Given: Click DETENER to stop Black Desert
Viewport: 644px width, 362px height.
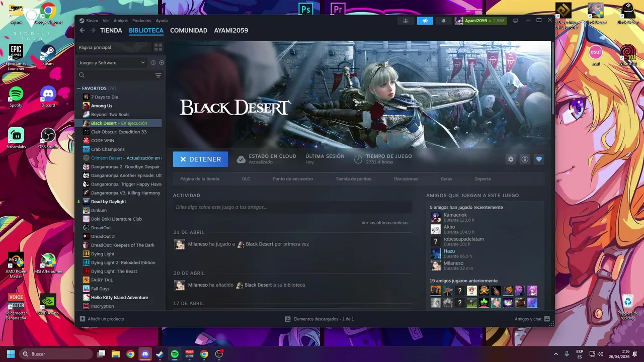Looking at the screenshot, I should [200, 159].
